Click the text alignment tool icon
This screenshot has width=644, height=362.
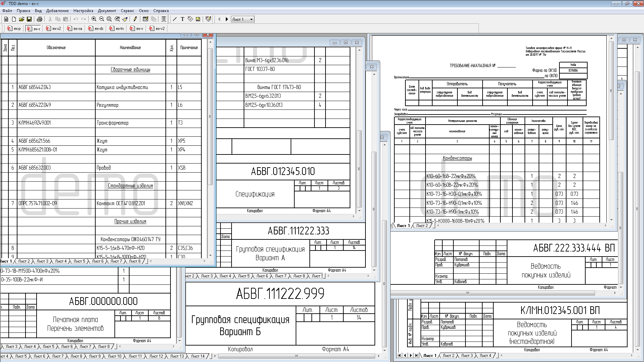pos(164,19)
